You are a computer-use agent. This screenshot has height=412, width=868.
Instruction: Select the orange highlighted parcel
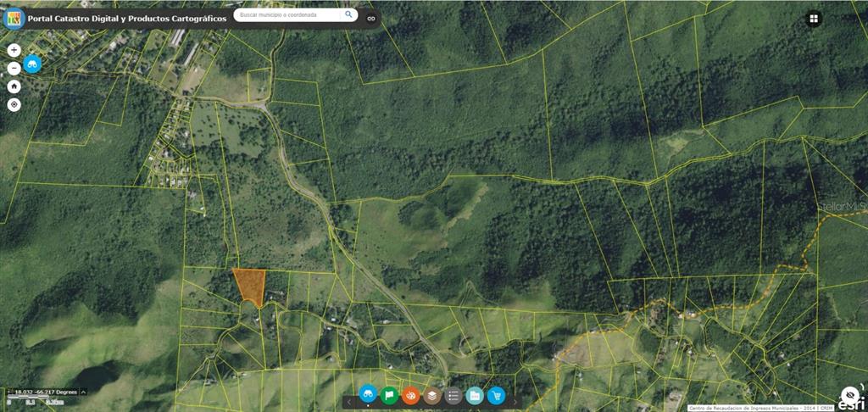[x=249, y=285]
